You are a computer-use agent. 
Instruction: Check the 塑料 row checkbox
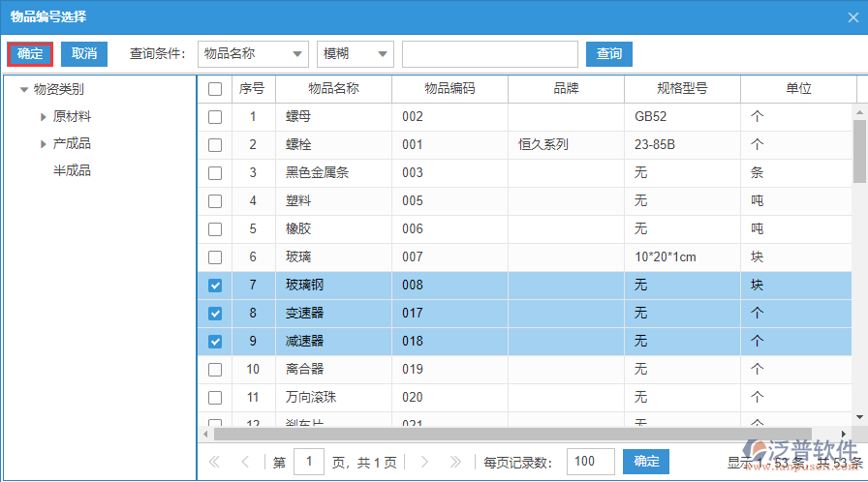point(215,201)
